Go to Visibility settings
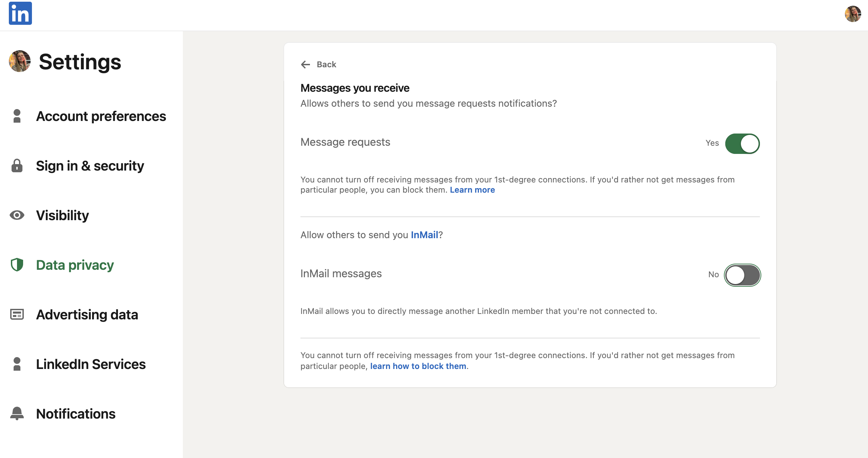The width and height of the screenshot is (868, 458). [x=63, y=215]
